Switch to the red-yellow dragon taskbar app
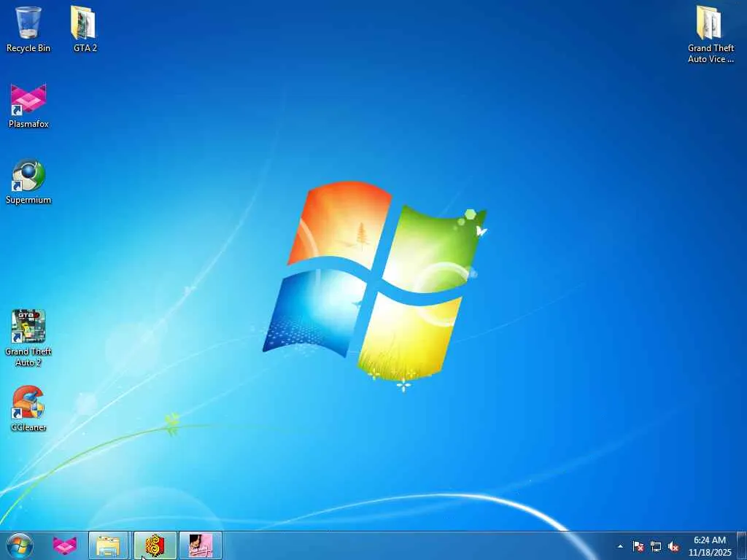747x560 pixels. pos(155,545)
